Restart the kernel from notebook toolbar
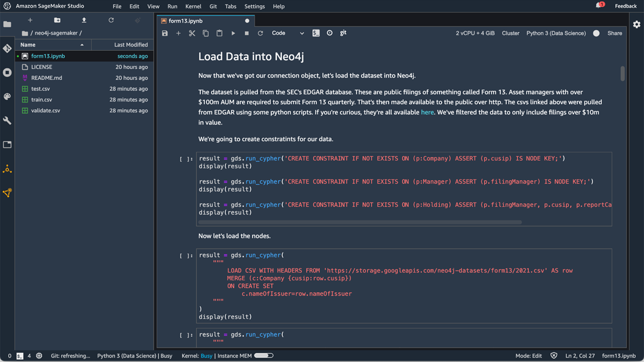 click(260, 33)
